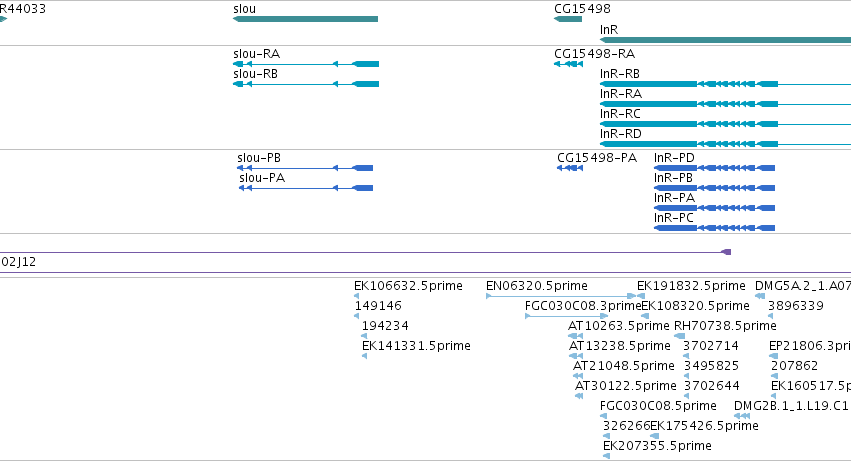Click the AT10263.5prime EST marker
The width and height of the screenshot is (851, 461).
tap(575, 336)
